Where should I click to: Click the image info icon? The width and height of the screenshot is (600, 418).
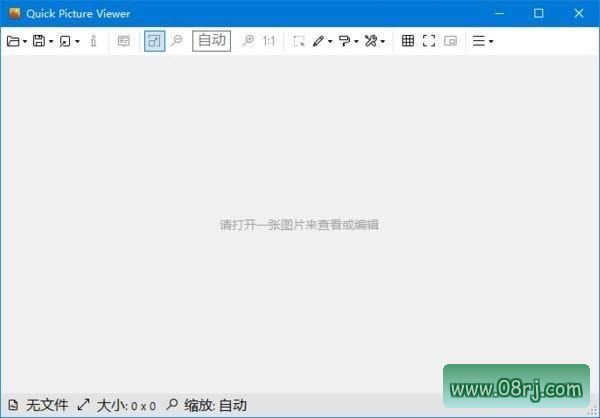(93, 41)
